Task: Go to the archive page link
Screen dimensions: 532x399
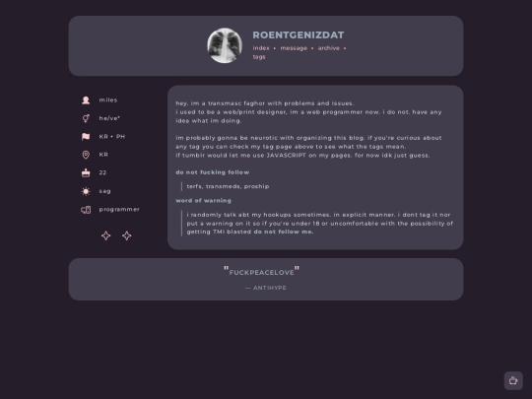Action: tap(329, 48)
